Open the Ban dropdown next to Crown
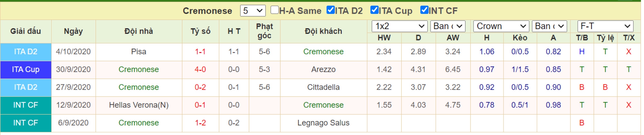The image size is (644, 135). tap(549, 26)
